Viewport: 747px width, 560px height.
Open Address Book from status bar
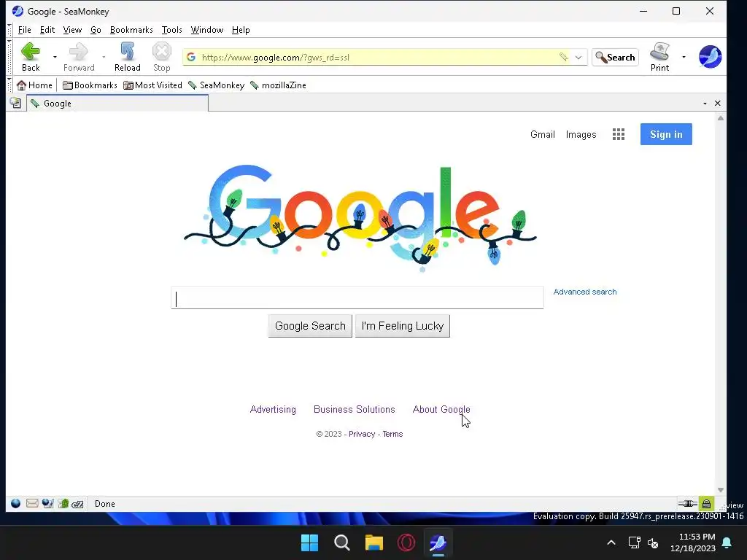click(63, 503)
